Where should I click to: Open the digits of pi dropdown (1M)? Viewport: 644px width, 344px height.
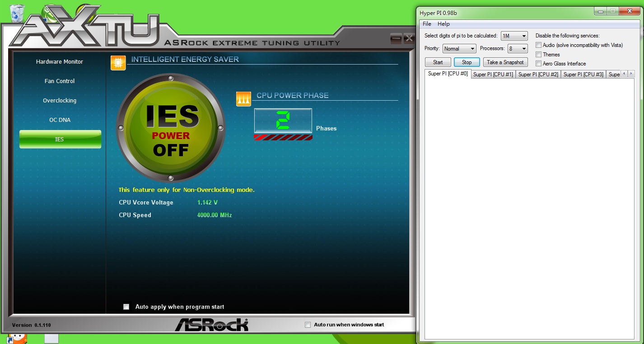click(514, 36)
